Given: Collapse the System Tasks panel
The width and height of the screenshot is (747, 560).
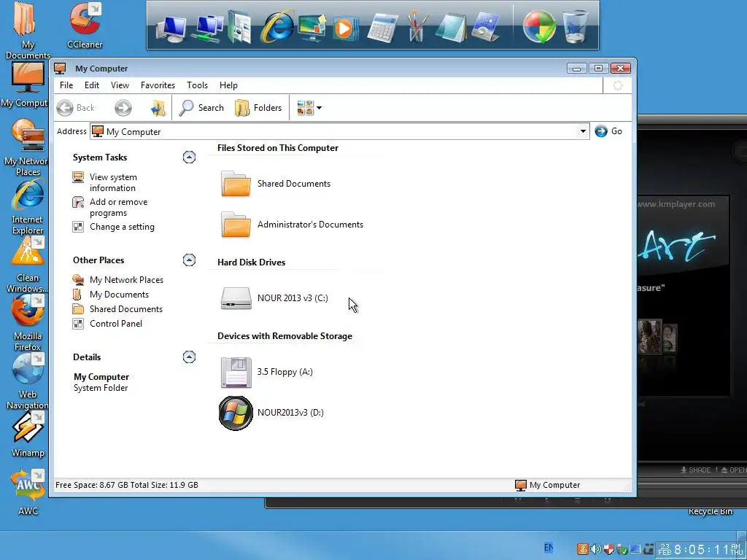Looking at the screenshot, I should (189, 157).
